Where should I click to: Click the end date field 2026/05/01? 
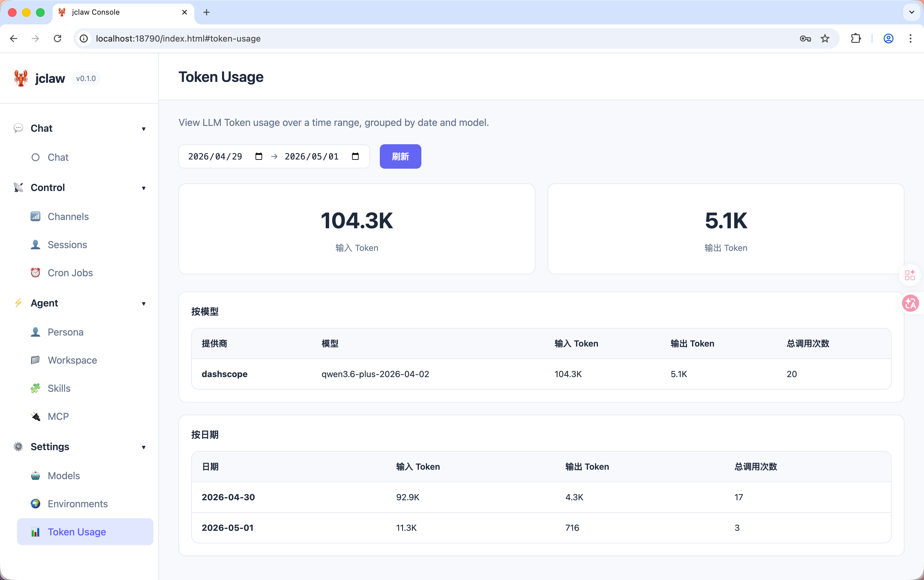point(322,156)
